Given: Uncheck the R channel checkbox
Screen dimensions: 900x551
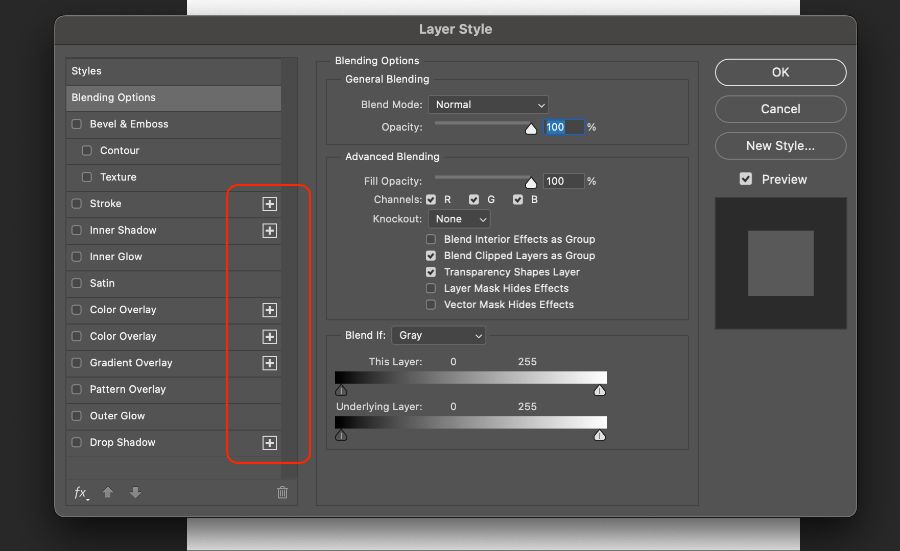Looking at the screenshot, I should [431, 199].
